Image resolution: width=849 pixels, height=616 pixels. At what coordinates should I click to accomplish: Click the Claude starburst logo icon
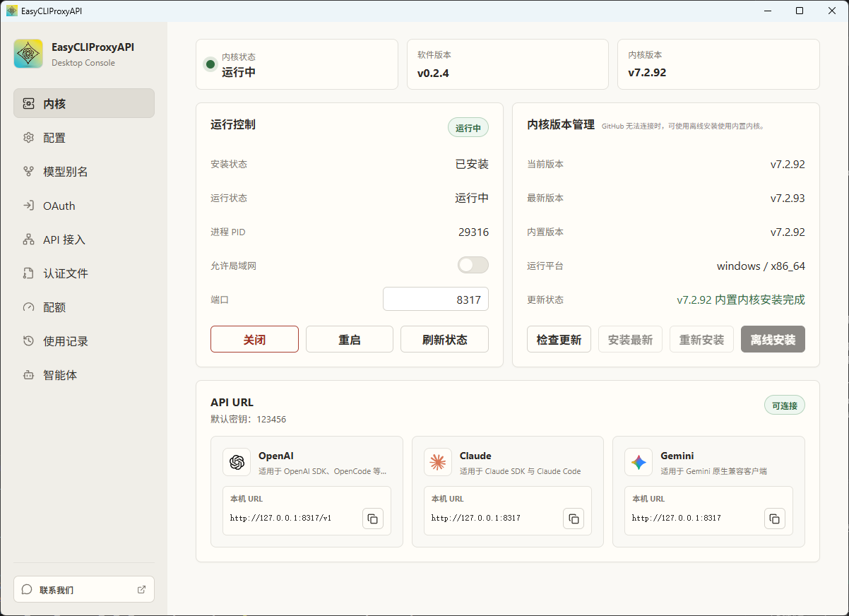438,462
